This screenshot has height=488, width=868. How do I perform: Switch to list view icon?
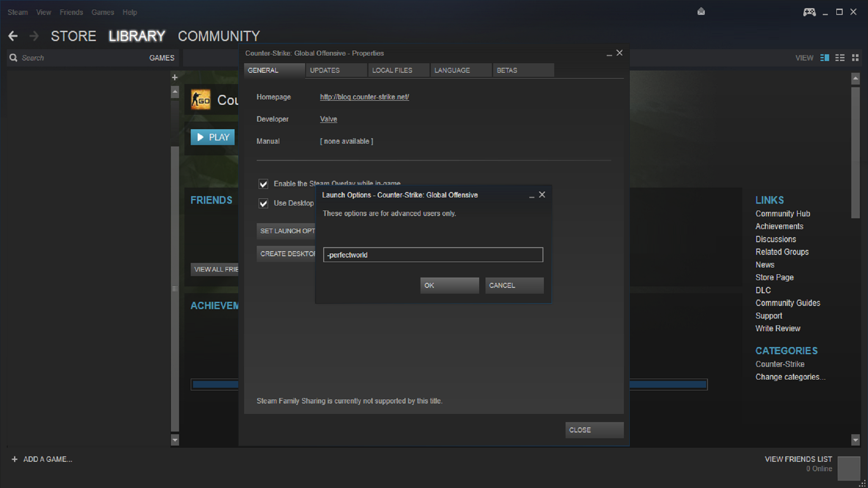point(840,58)
